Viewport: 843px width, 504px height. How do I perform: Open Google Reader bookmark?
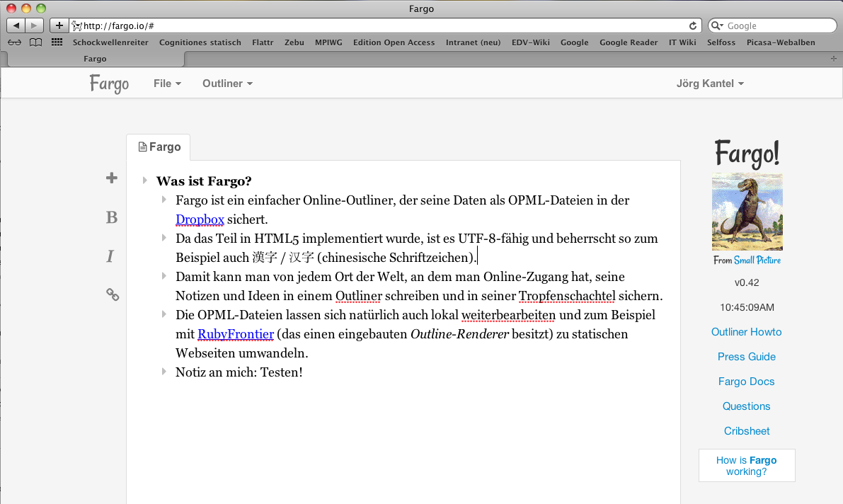(629, 42)
